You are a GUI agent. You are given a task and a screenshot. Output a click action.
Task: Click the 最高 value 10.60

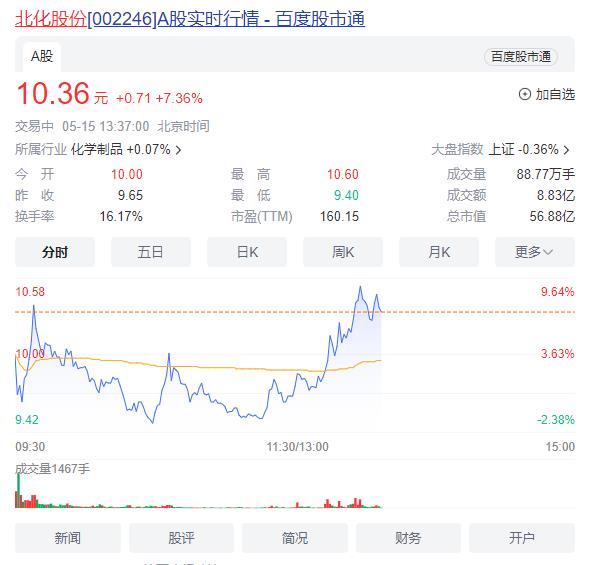click(x=343, y=175)
